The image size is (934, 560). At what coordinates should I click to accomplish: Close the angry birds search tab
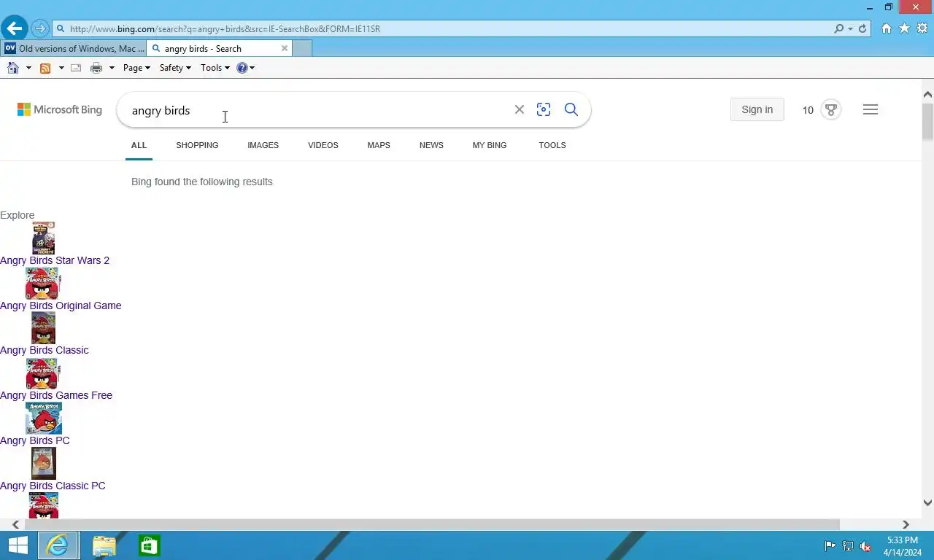coord(285,48)
